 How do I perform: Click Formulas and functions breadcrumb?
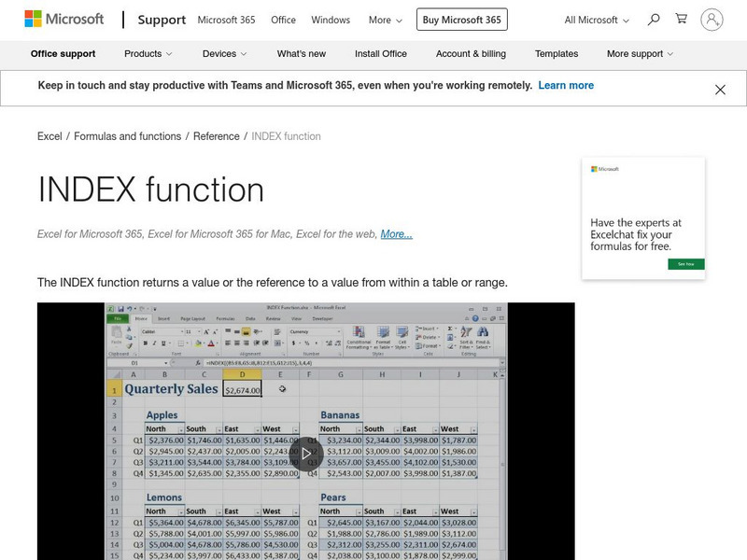(x=127, y=136)
